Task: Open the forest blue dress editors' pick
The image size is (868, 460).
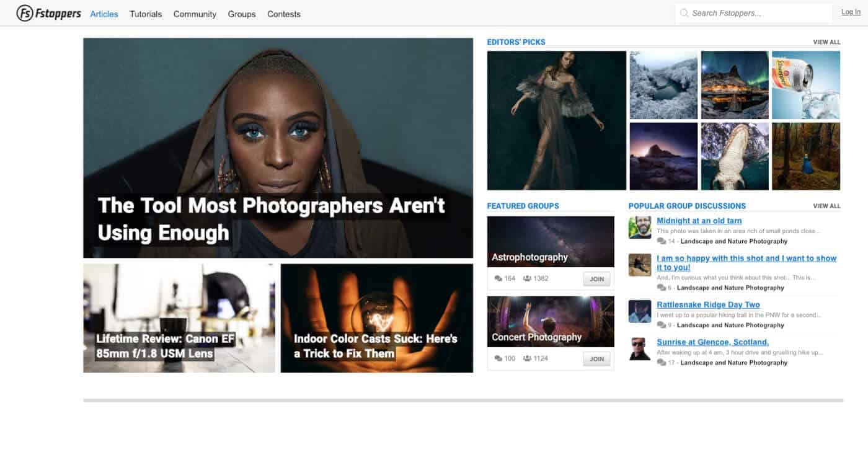Action: [x=806, y=156]
